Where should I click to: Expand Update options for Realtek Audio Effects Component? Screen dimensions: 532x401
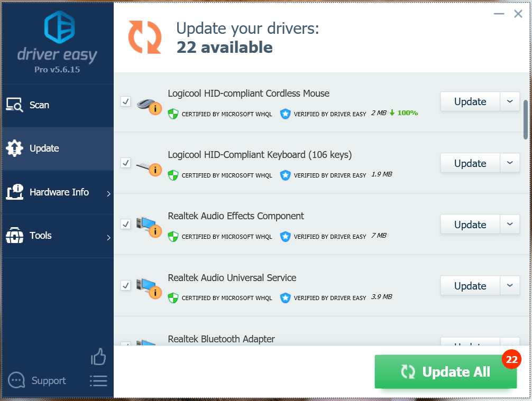point(510,224)
